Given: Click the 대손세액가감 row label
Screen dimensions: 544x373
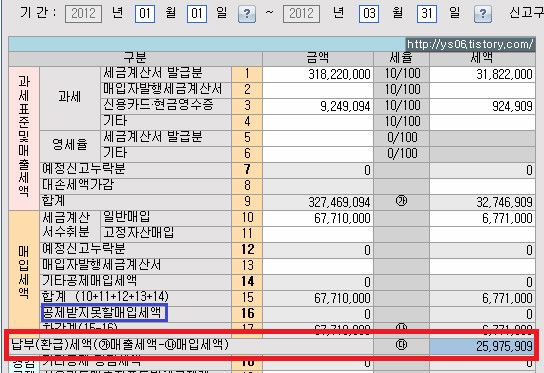Looking at the screenshot, I should click(x=77, y=185).
